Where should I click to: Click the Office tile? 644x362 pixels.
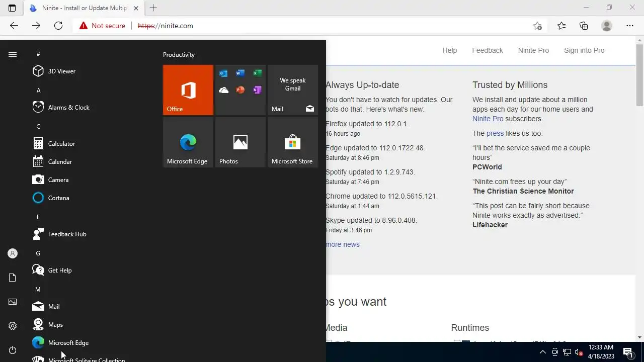[x=188, y=90]
